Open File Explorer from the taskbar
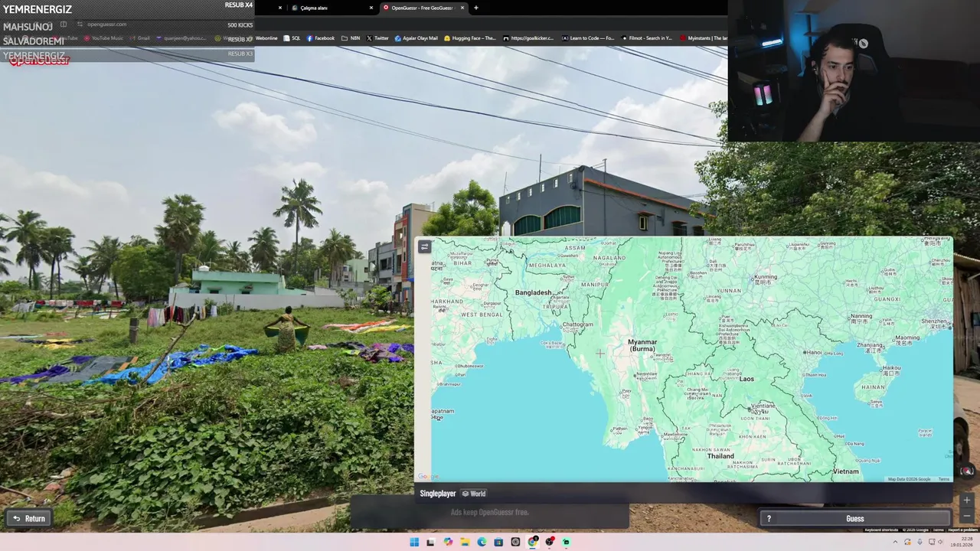Viewport: 980px width, 551px height. [x=465, y=542]
